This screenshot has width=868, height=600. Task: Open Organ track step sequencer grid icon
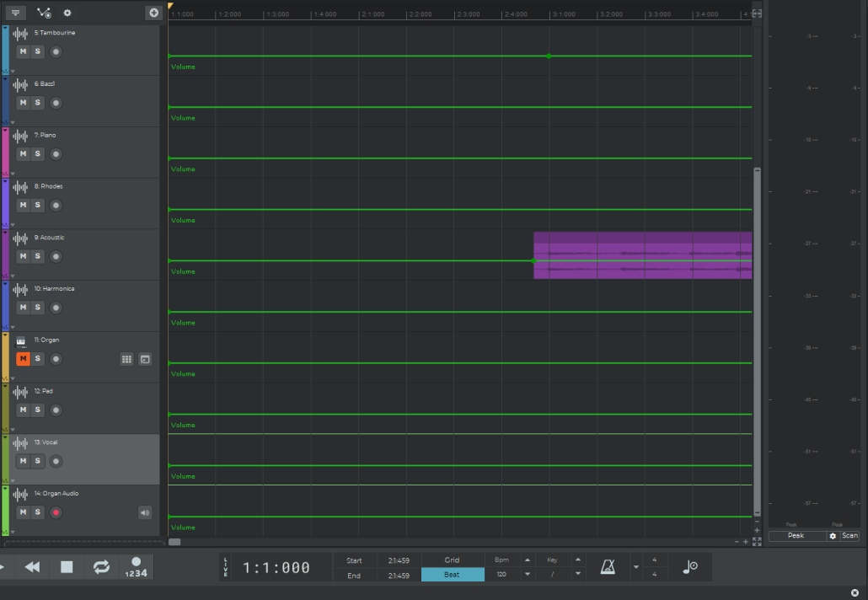click(126, 359)
